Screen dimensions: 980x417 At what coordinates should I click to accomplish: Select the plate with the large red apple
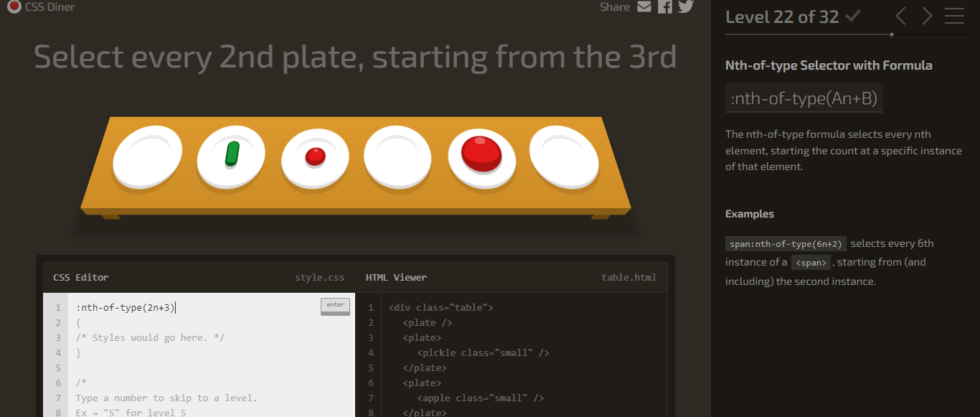point(482,157)
